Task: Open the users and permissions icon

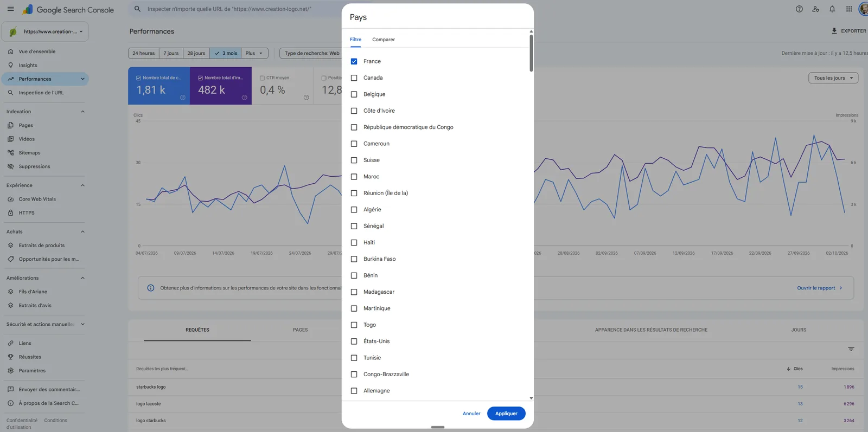Action: (815, 9)
